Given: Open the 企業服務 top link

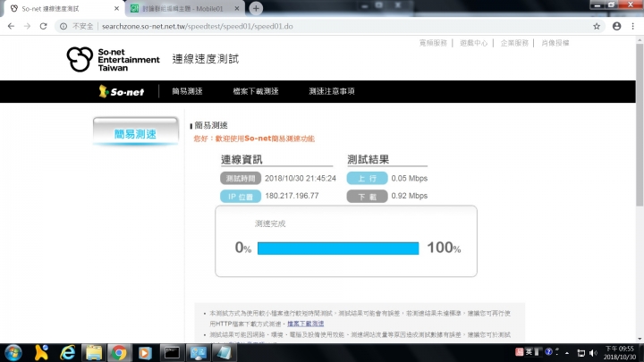Looking at the screenshot, I should point(514,43).
